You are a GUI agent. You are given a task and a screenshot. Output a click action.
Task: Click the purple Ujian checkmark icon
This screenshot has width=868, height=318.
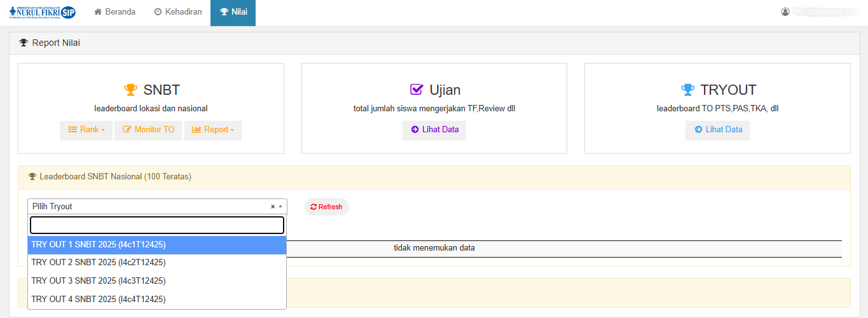[417, 90]
